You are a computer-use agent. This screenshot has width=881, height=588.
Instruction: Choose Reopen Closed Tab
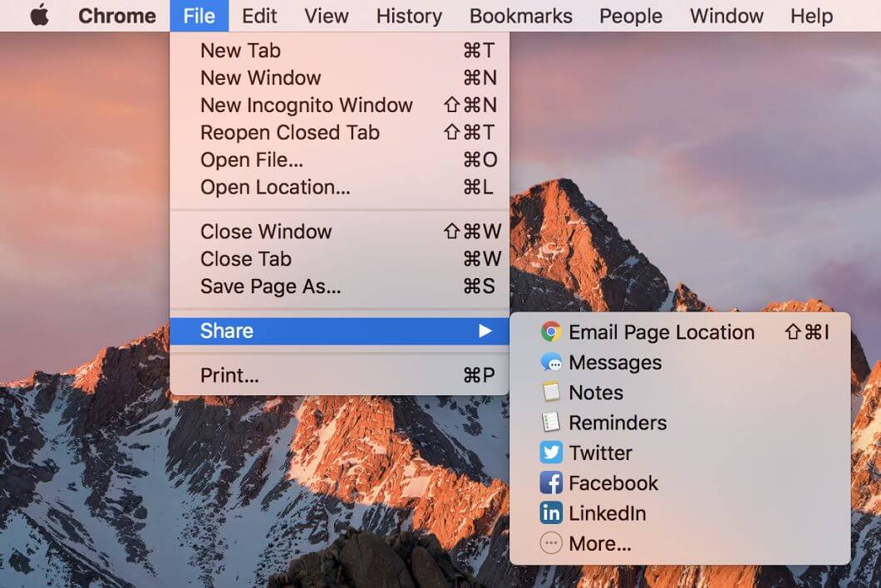click(289, 133)
